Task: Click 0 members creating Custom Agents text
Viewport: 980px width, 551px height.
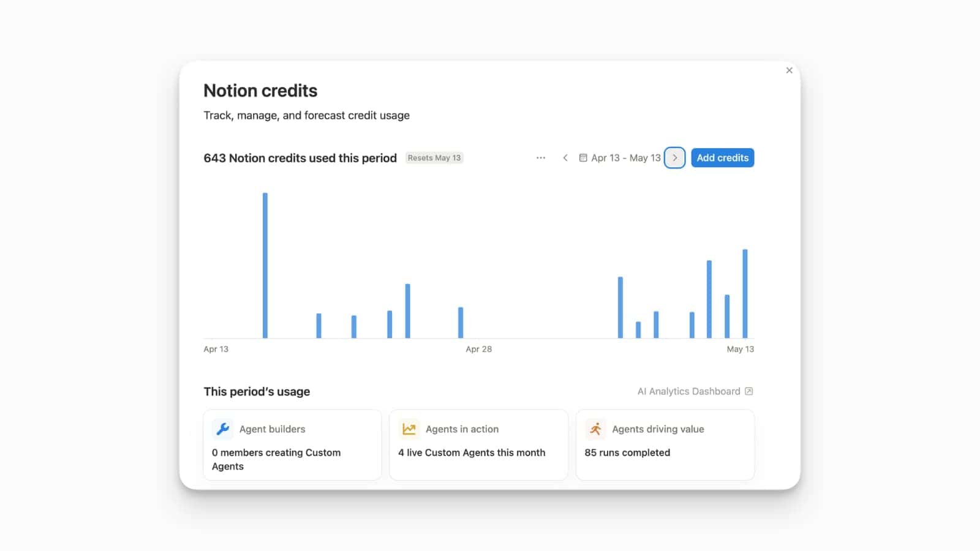Action: coord(276,459)
